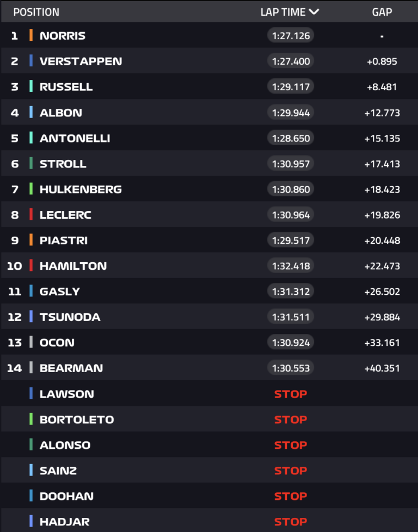The width and height of the screenshot is (418, 532).
Task: Select the Position column header
Action: (36, 12)
